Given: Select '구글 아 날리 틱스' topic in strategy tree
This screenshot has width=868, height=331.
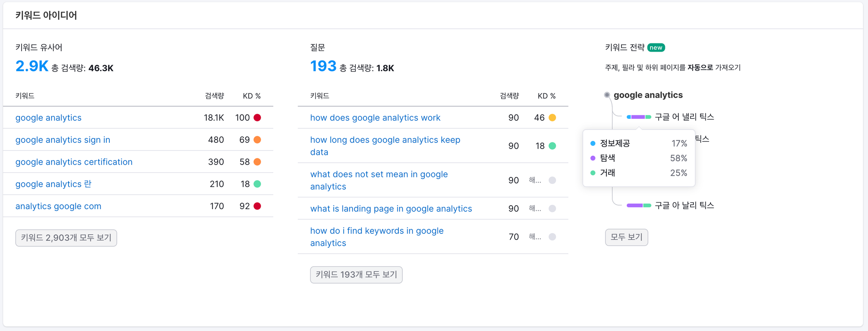Looking at the screenshot, I should point(684,205).
